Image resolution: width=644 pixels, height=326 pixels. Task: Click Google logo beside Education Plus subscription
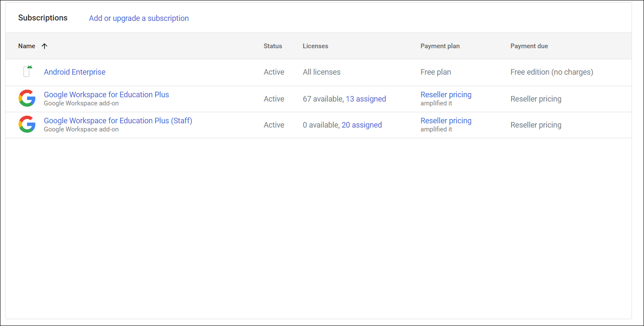coord(27,98)
